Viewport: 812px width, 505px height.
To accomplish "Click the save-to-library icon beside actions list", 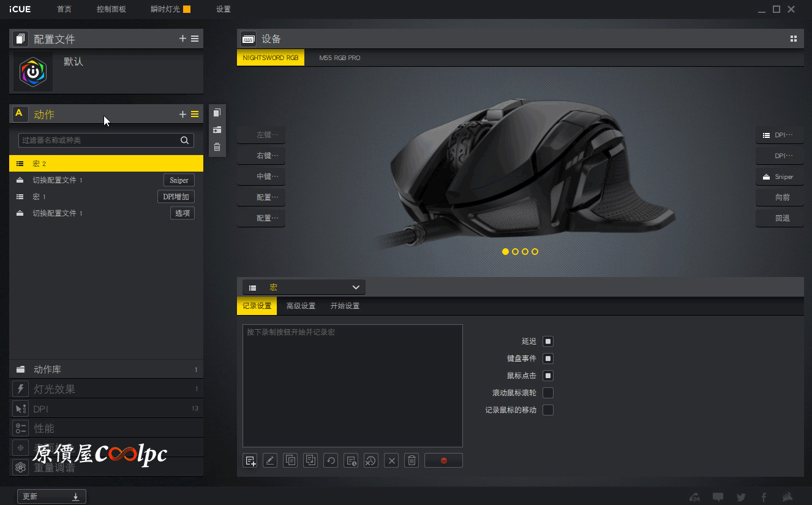I will (x=217, y=130).
